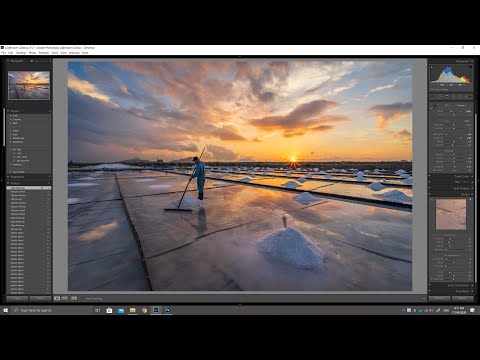This screenshot has width=480, height=360.
Task: Select the Adjustment Brush tool
Action: [x=468, y=96]
